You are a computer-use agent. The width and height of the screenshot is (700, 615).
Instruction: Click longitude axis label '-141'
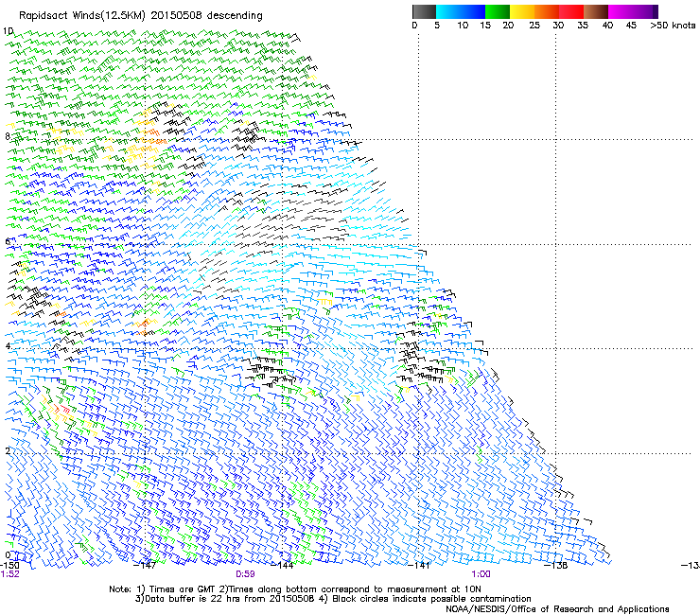(x=419, y=565)
